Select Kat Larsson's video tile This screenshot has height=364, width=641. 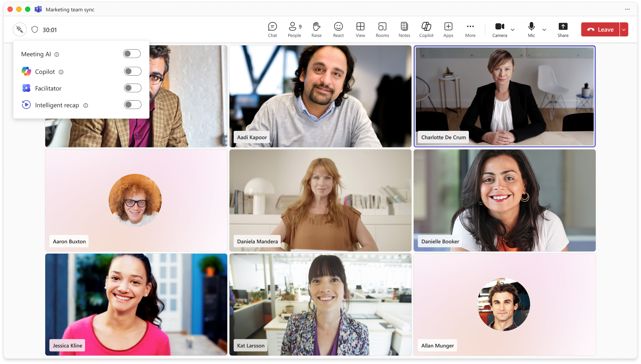click(x=320, y=304)
